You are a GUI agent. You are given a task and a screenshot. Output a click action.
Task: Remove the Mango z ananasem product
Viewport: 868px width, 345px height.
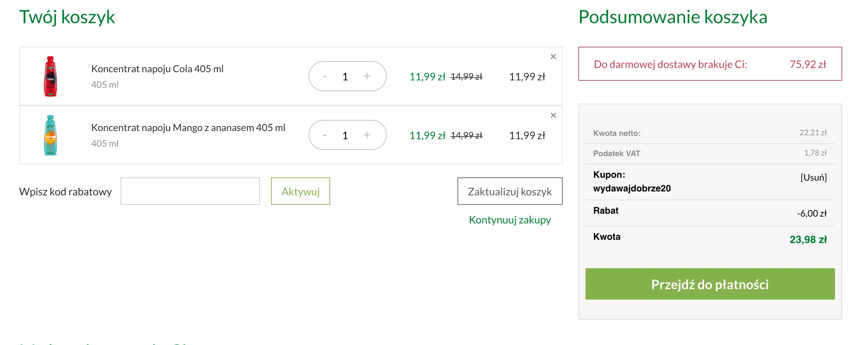coord(553,115)
